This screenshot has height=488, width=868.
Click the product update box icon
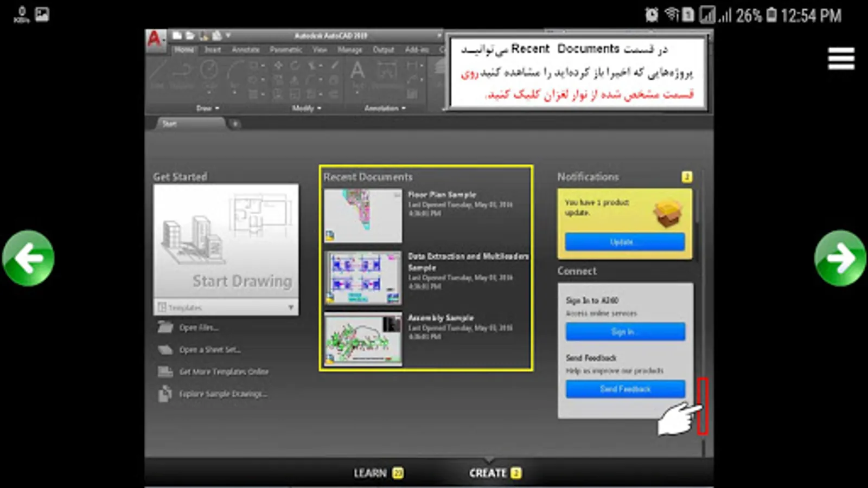(x=668, y=213)
